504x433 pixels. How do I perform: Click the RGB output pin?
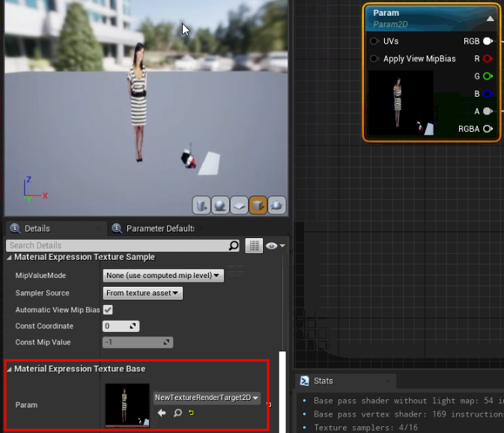click(x=488, y=41)
